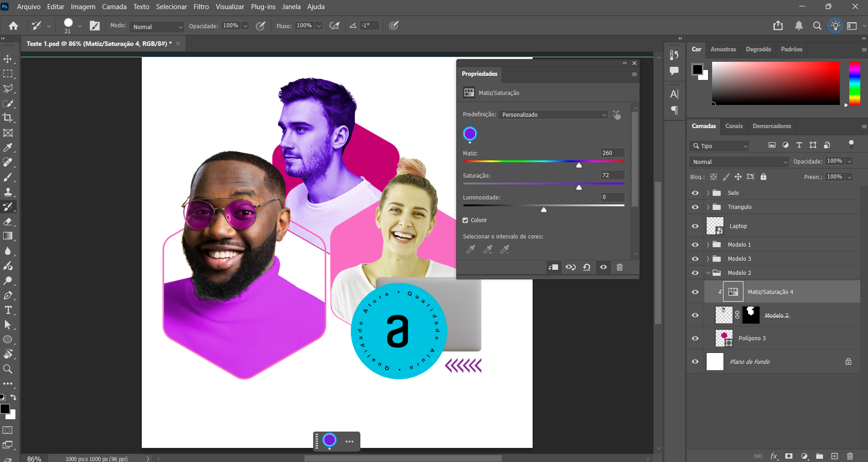Open the Predefinição dropdown
The image size is (868, 462).
click(x=553, y=115)
